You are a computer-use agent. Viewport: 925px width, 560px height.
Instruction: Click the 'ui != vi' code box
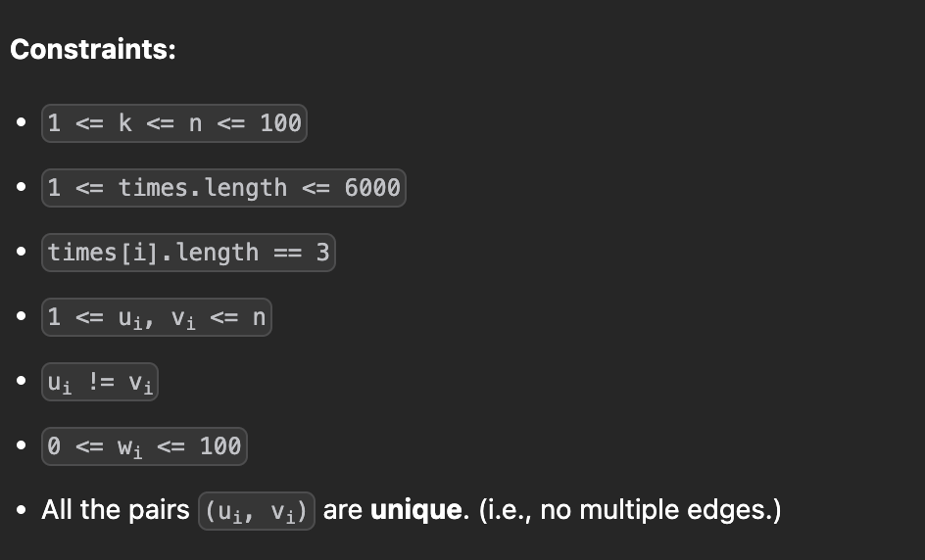100,382
